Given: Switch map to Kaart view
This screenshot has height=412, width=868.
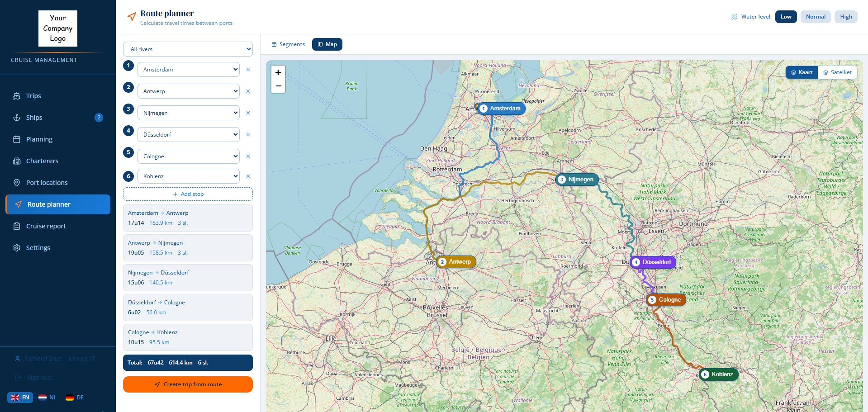Looking at the screenshot, I should coord(802,72).
